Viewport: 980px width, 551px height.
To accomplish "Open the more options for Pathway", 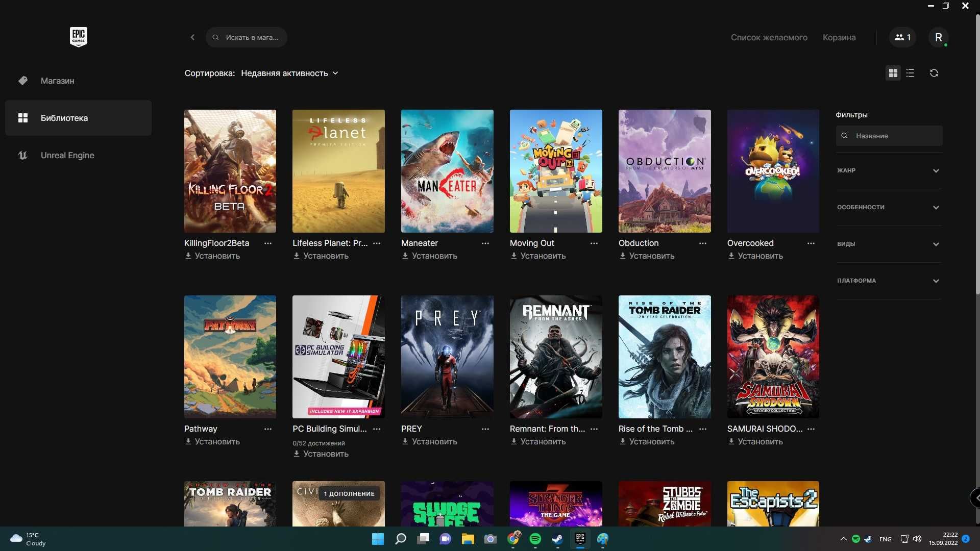I will 268,429.
